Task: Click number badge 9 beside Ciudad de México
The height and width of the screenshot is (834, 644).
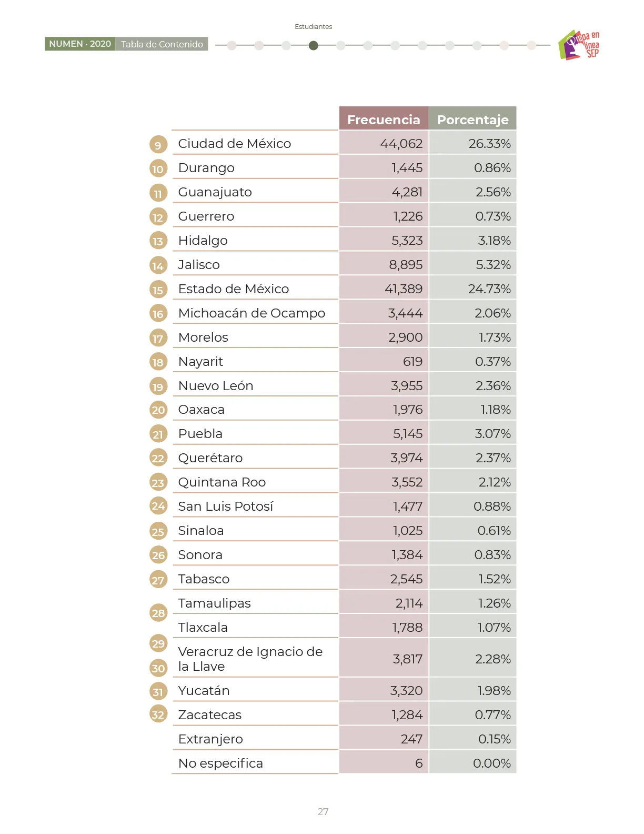Action: pos(158,145)
